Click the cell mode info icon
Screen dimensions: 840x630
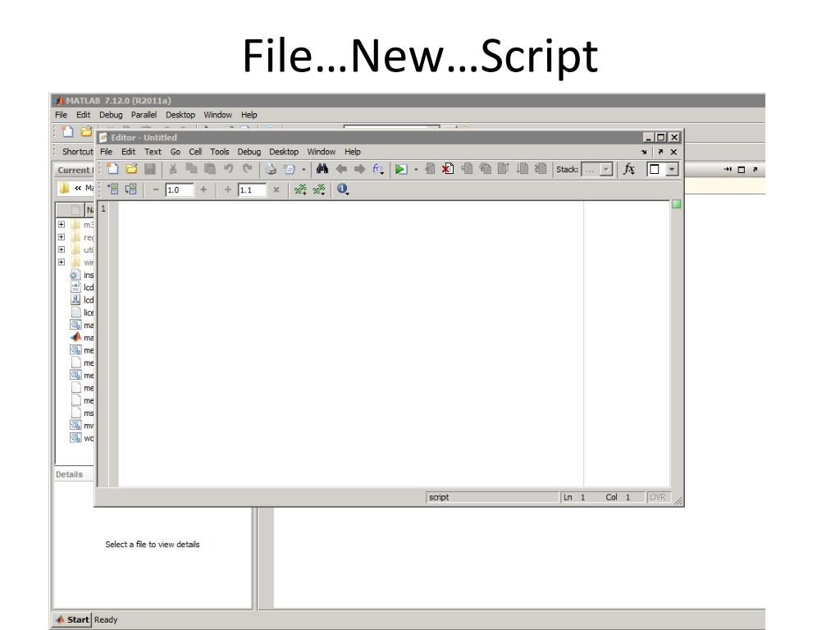click(342, 189)
